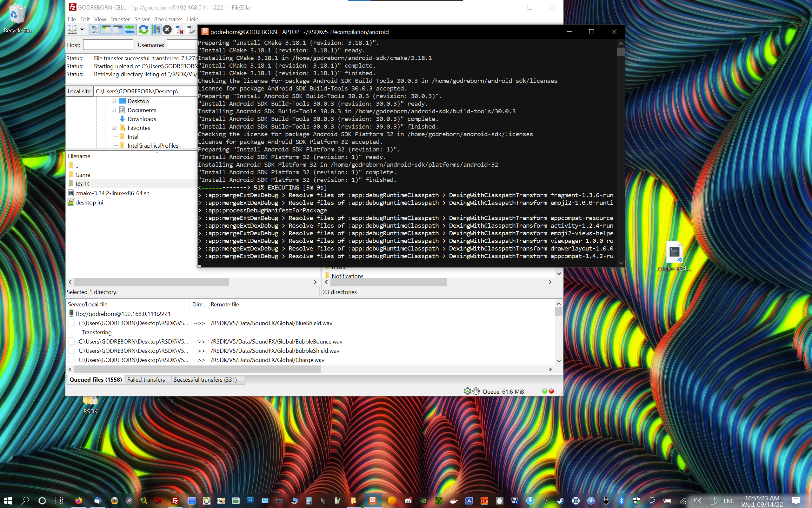This screenshot has width=812, height=508.
Task: Open Steam from the taskbar
Action: (560, 501)
